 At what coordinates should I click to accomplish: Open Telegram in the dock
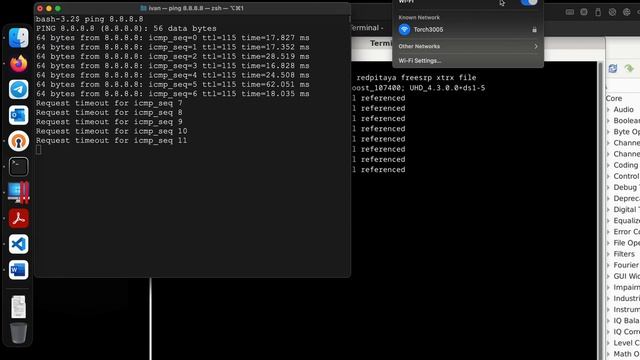(18, 89)
